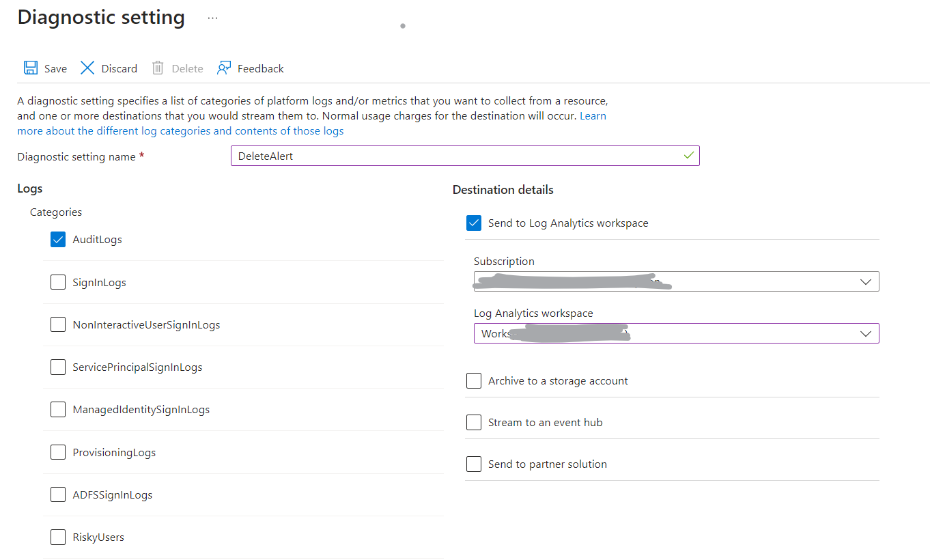Disable Send to Log Analytics workspace
Viewport: 930px width, 560px height.
click(x=474, y=223)
